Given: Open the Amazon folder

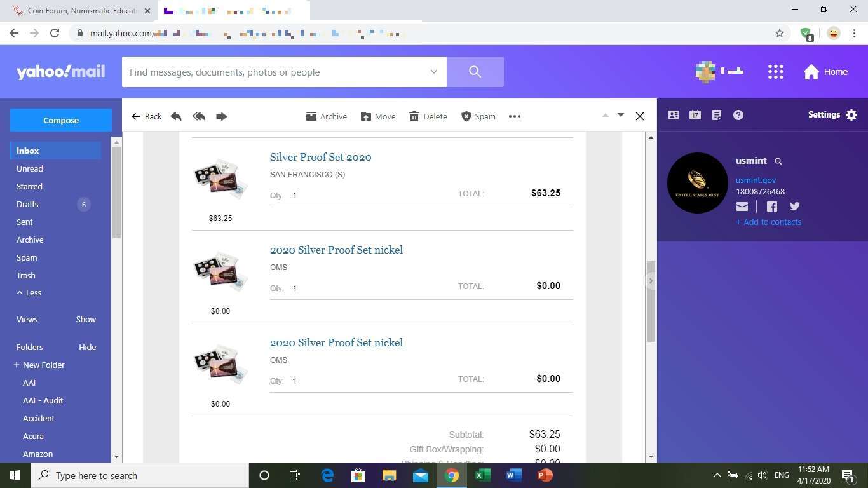Looking at the screenshot, I should point(37,454).
